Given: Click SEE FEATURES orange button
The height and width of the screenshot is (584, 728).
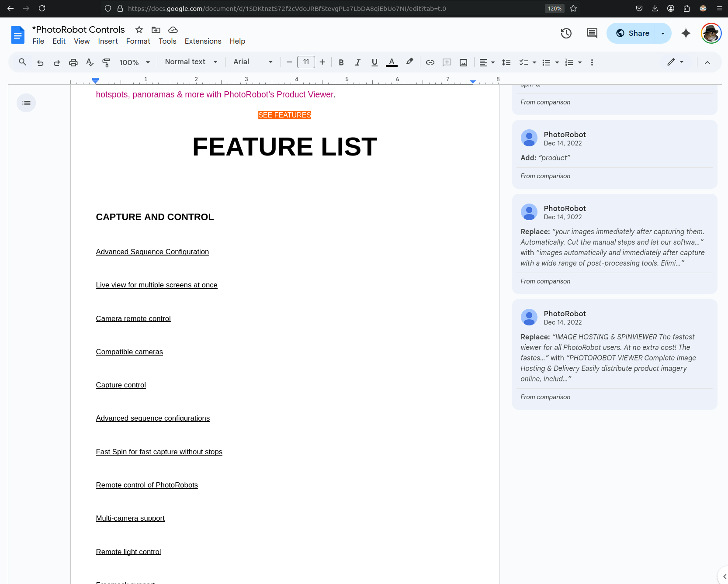Looking at the screenshot, I should 284,115.
